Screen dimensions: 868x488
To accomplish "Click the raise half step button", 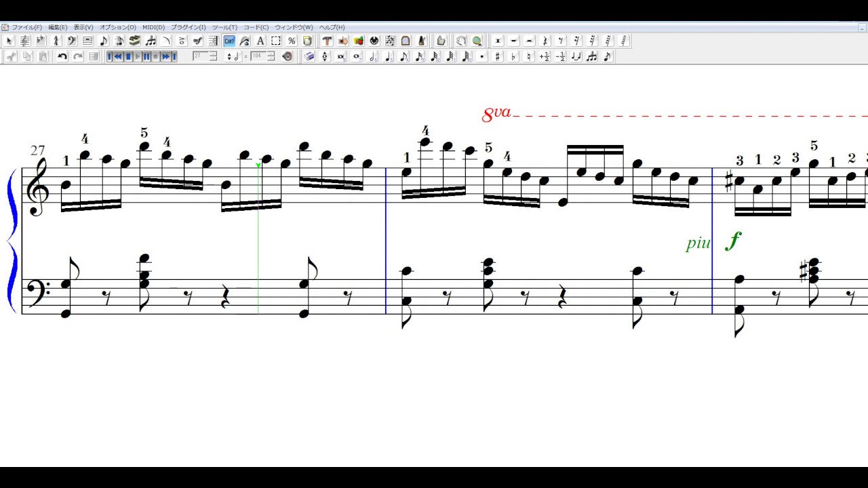I will [x=545, y=56].
